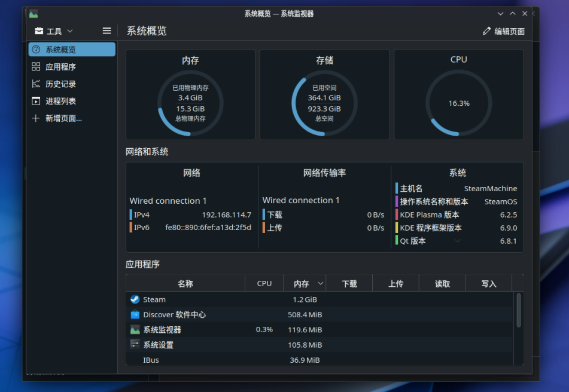Click the Discover store bag icon
This screenshot has width=569, height=392.
click(135, 314)
